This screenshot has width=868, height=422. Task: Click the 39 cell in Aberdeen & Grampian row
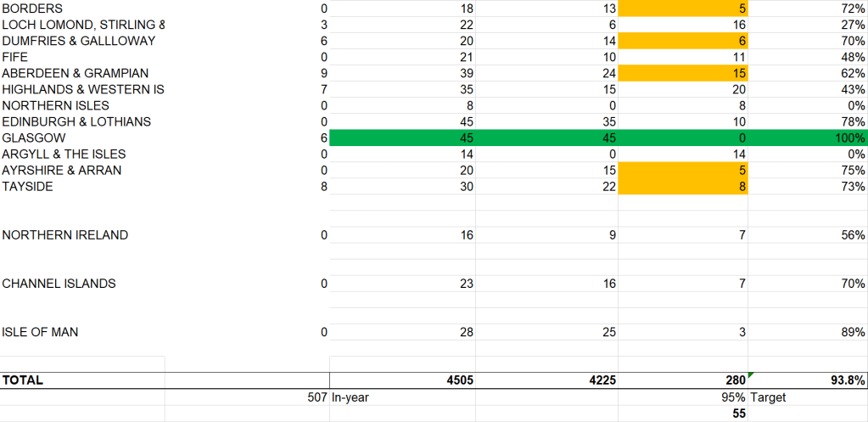coord(402,73)
